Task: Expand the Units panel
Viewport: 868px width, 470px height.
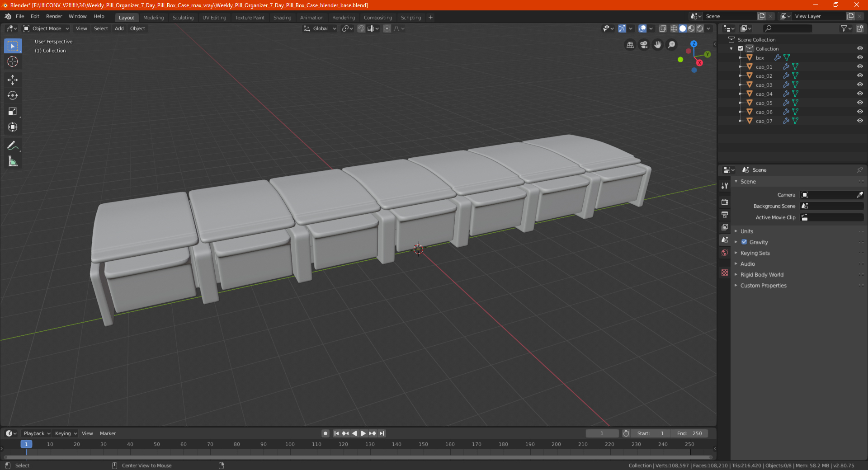Action: pos(746,231)
